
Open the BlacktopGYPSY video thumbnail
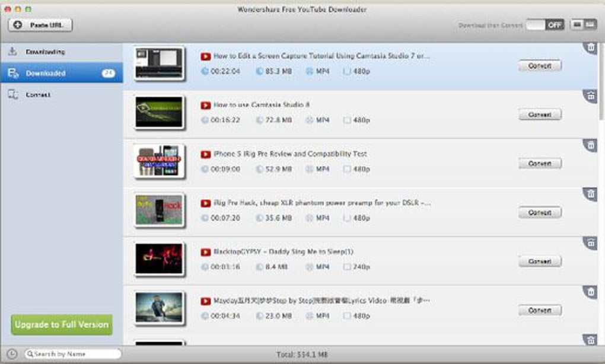(159, 259)
